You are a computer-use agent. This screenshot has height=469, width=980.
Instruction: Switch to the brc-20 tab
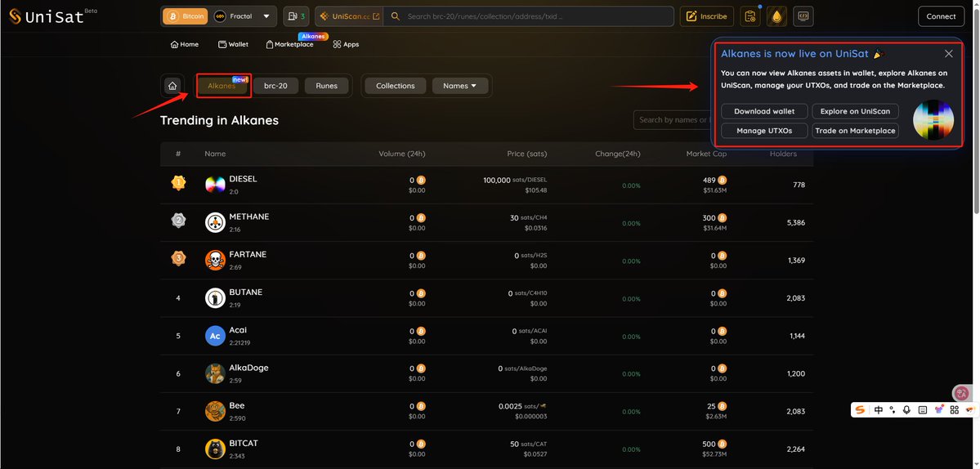pos(275,86)
